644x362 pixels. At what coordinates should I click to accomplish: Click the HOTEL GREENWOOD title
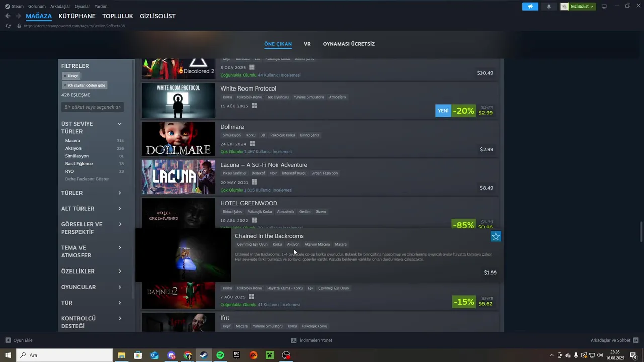coord(249,203)
